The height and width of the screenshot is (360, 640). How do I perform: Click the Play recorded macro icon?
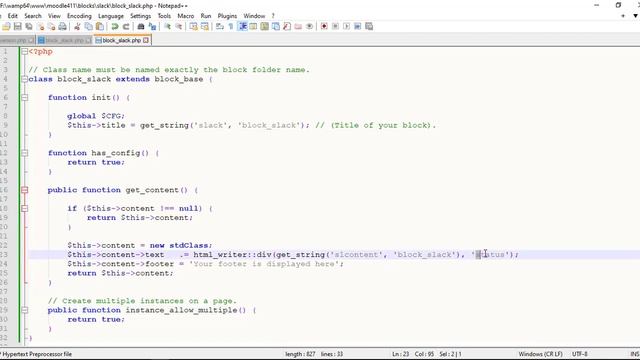click(347, 27)
